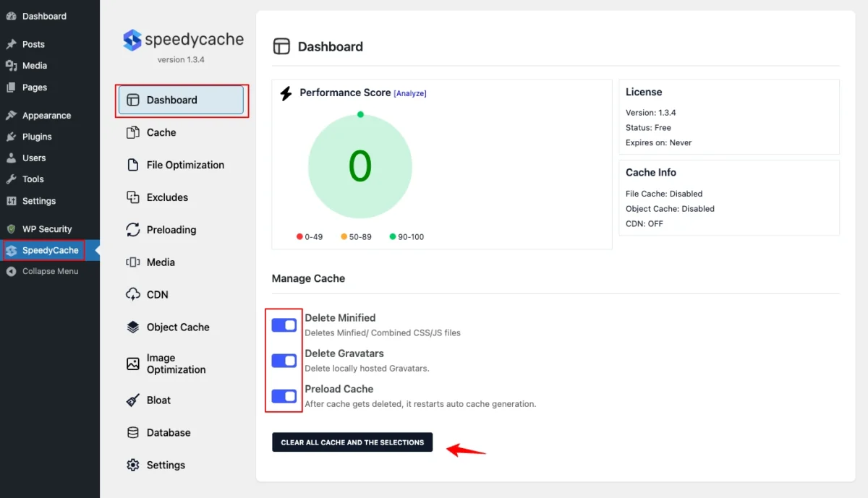This screenshot has height=498, width=868.
Task: Click the WP Security shield icon
Action: click(11, 229)
